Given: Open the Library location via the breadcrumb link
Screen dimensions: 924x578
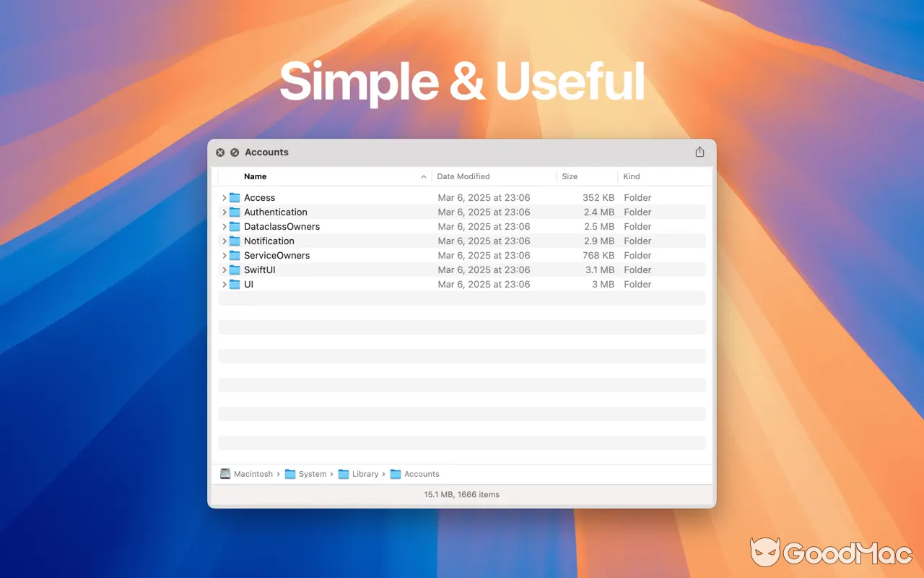Looking at the screenshot, I should (365, 474).
